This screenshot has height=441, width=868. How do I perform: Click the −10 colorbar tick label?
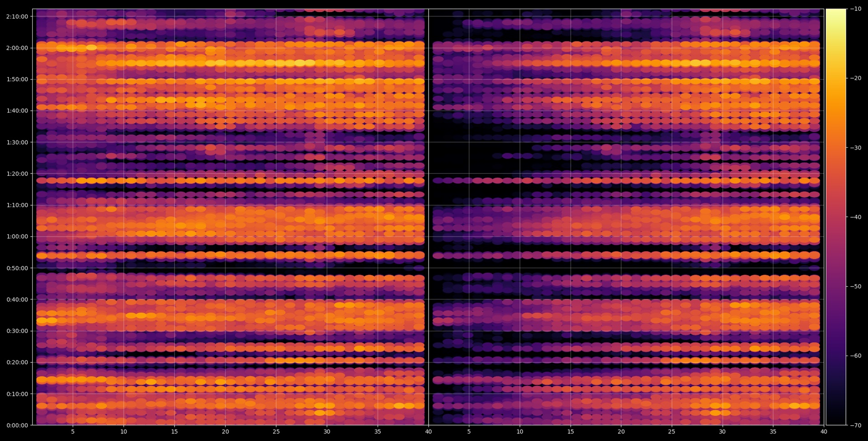tap(855, 9)
